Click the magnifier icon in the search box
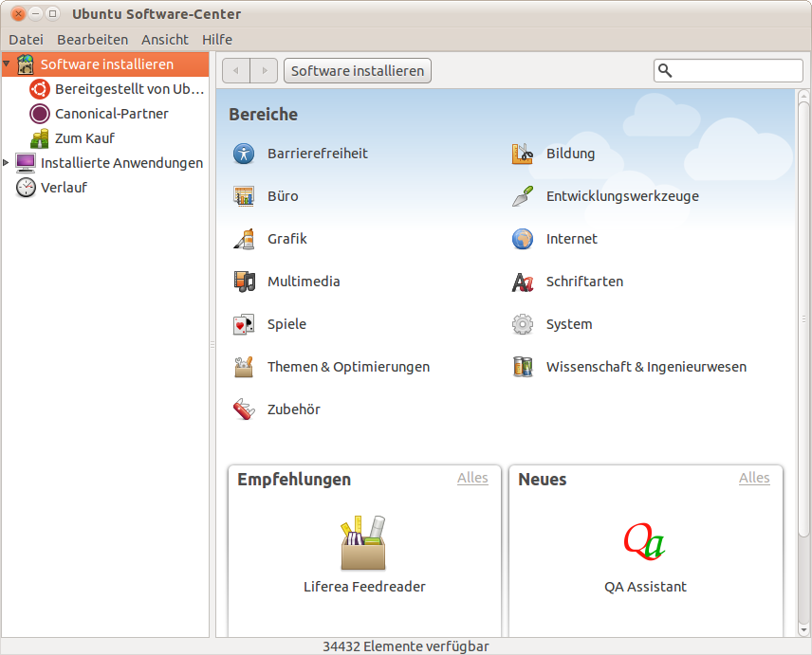The width and height of the screenshot is (812, 655). pyautogui.click(x=665, y=71)
